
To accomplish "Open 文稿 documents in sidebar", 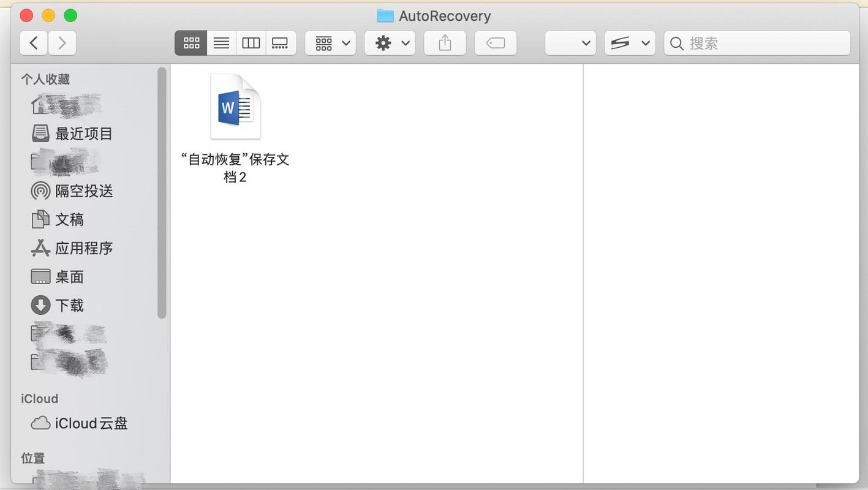I will pos(57,219).
